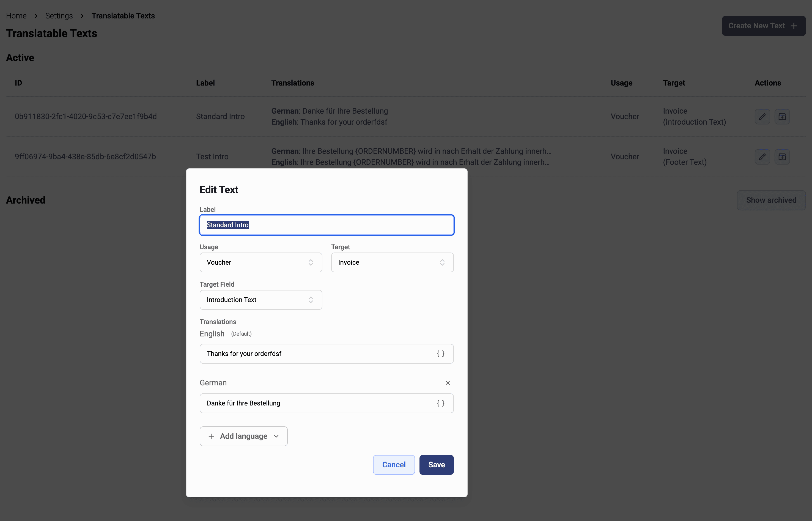The width and height of the screenshot is (812, 521).
Task: Navigate to Settings breadcrumb
Action: pos(59,16)
